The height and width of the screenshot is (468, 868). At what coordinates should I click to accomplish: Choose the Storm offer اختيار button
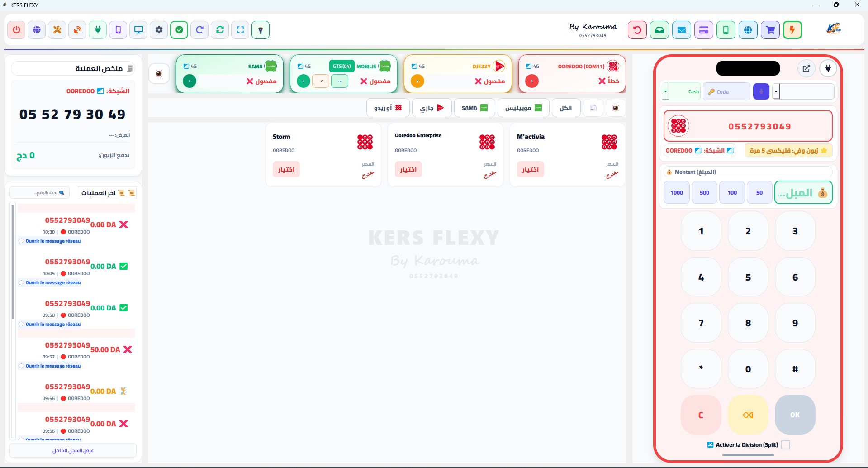pos(286,169)
